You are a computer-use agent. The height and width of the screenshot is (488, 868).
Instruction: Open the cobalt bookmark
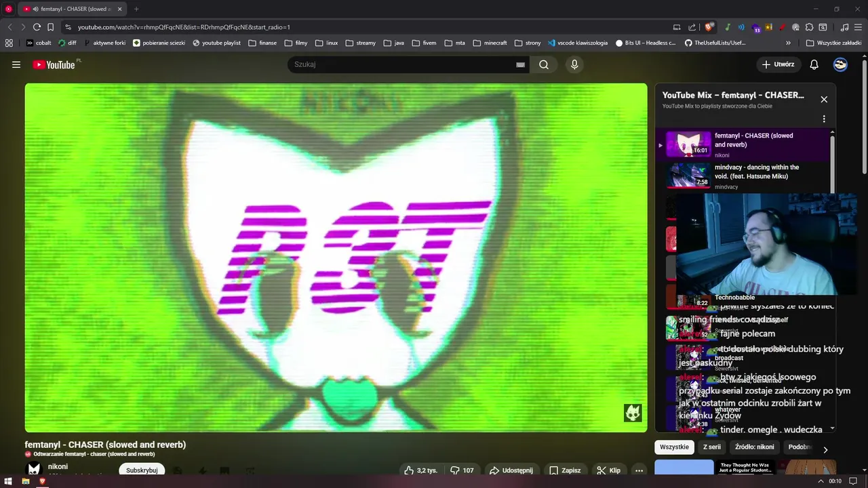pyautogui.click(x=39, y=43)
